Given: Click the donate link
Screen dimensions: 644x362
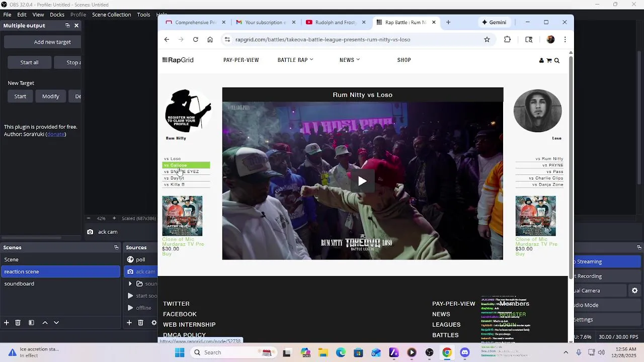Looking at the screenshot, I should coord(56,134).
